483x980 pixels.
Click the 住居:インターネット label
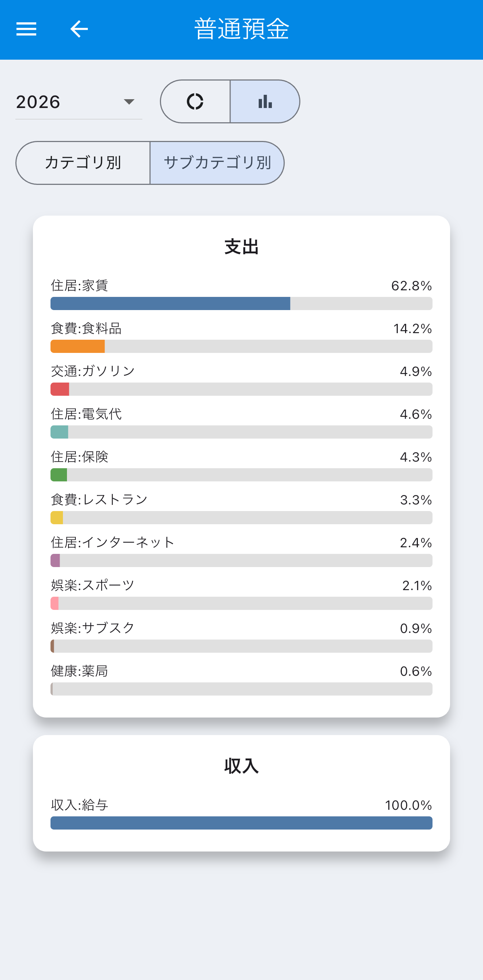[x=113, y=542]
